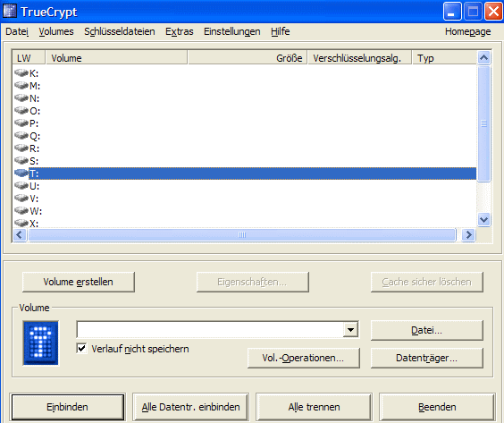Select the 'M:' drive letter text
The width and height of the screenshot is (504, 423).
pos(35,86)
